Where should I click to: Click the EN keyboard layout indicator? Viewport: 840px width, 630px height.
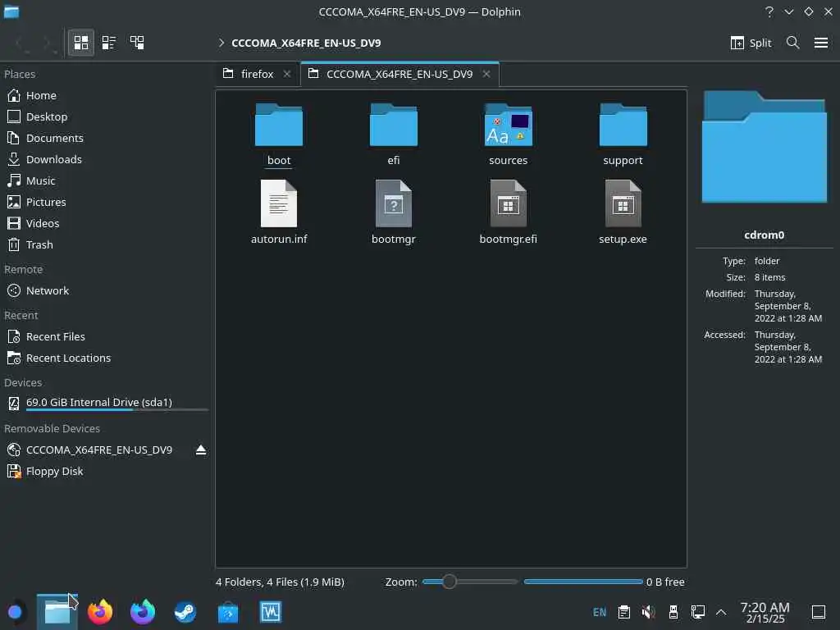pyautogui.click(x=600, y=612)
